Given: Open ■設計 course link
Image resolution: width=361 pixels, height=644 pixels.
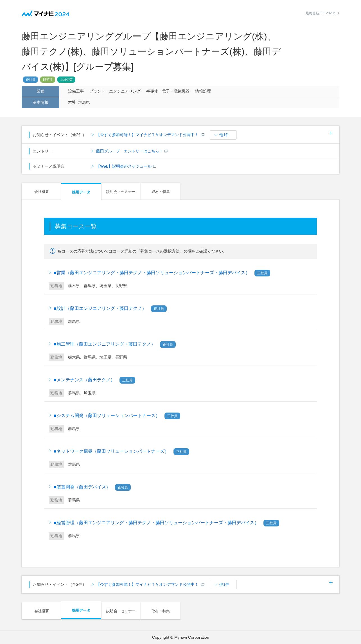Looking at the screenshot, I should pos(100,309).
